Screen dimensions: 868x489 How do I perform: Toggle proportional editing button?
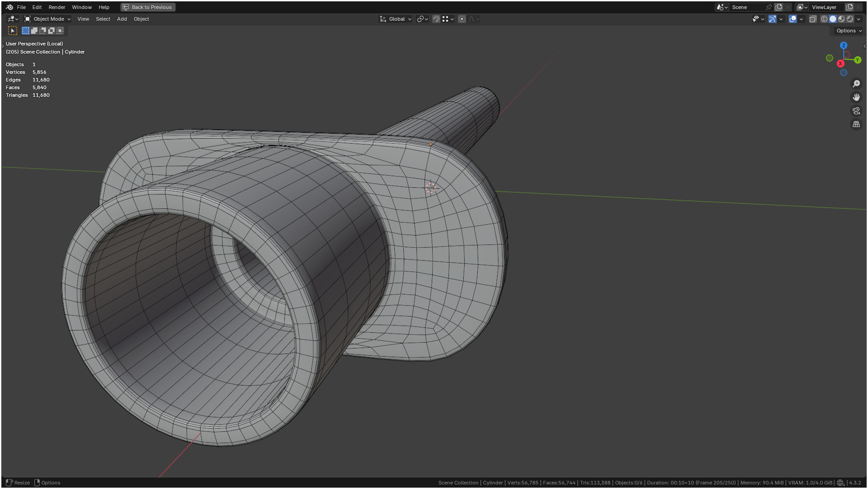click(x=461, y=19)
